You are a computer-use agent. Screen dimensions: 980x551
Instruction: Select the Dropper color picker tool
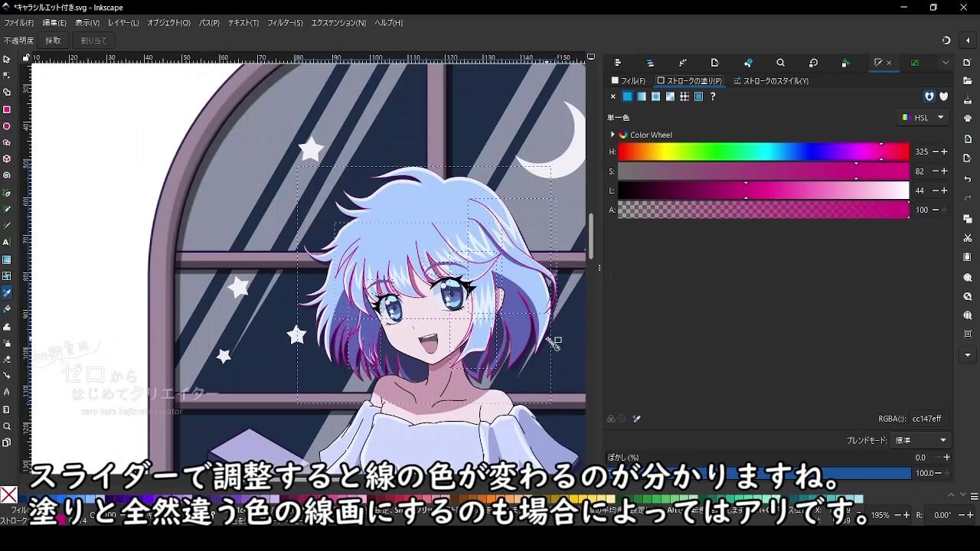tap(7, 292)
